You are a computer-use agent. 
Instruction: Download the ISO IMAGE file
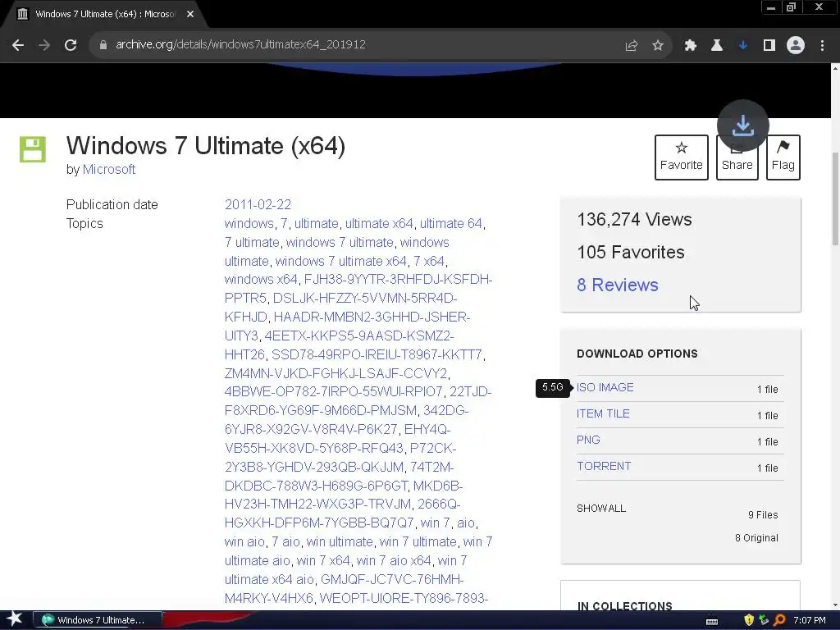605,387
